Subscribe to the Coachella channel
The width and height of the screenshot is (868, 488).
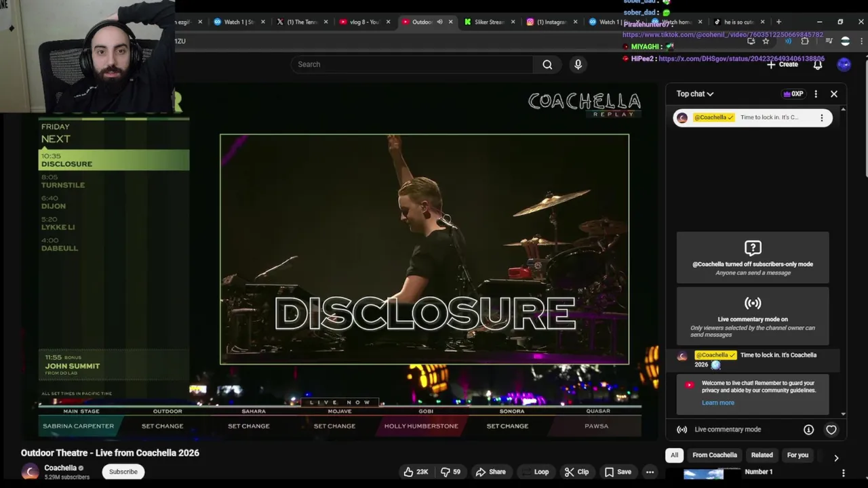123,472
